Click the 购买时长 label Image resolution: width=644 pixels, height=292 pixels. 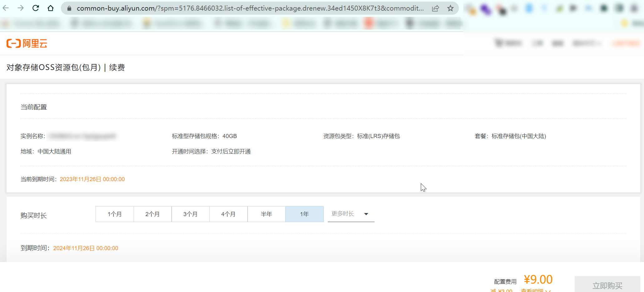click(34, 215)
